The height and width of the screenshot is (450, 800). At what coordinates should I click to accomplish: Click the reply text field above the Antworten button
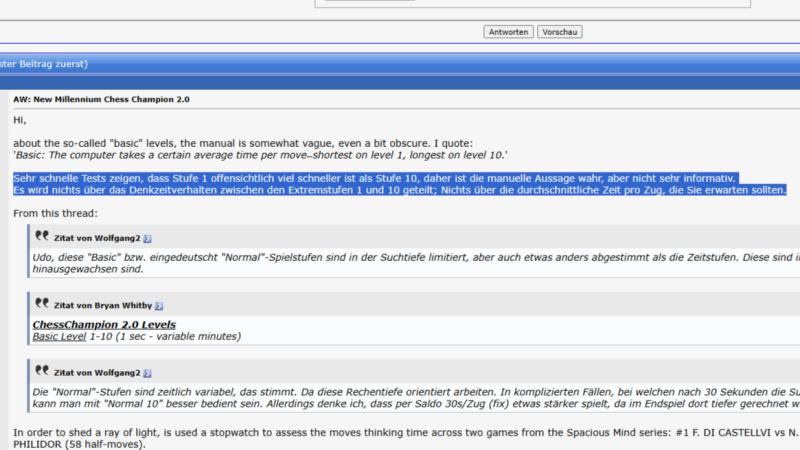click(x=533, y=3)
